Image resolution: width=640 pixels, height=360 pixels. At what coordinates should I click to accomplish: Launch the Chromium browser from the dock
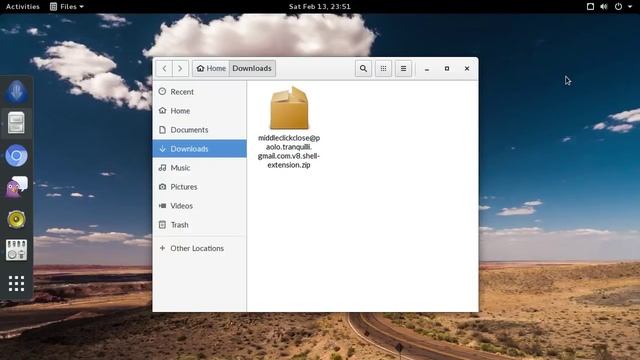tap(16, 156)
